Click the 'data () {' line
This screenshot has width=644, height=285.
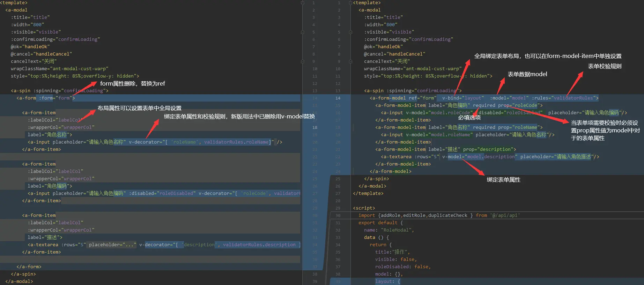[377, 237]
